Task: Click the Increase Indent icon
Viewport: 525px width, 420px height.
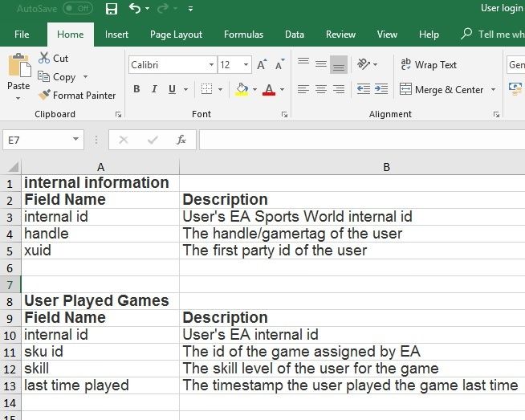Action: point(381,89)
